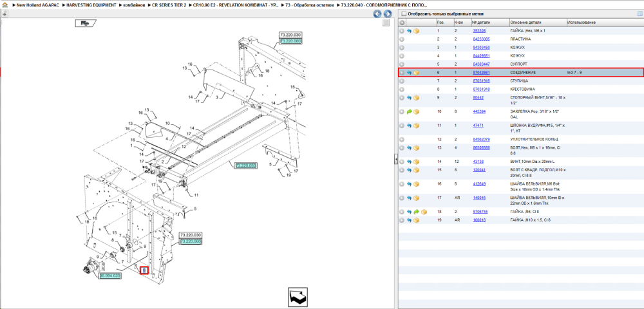
Task: Select description 'УПЛОТНИТЕЛЬНОЕ КОЛЬЦ'
Action: 534,140
